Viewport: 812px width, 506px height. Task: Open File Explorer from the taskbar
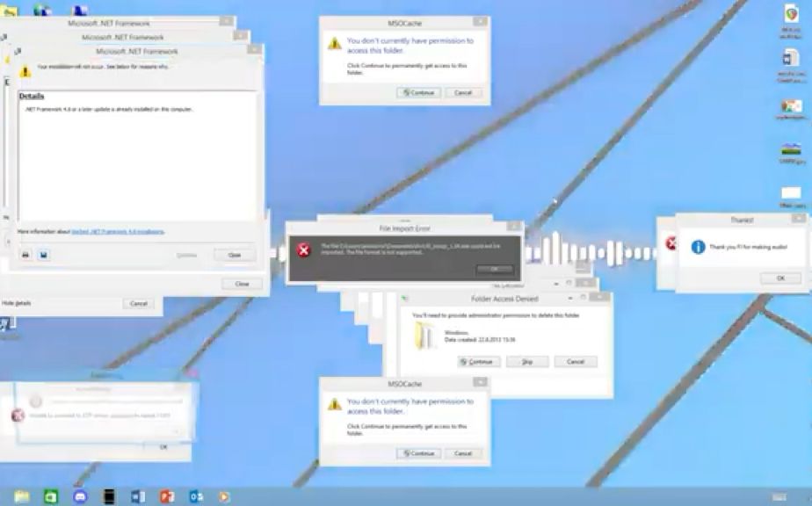22,496
